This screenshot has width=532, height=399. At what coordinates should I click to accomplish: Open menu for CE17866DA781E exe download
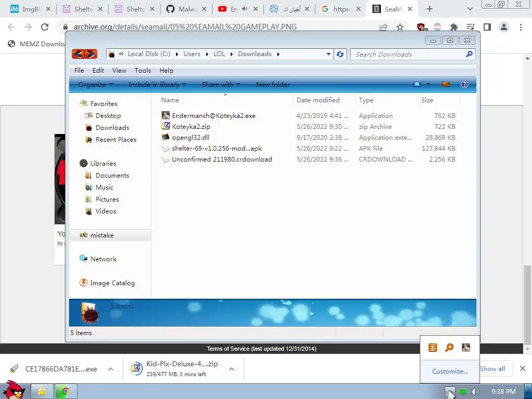111,369
